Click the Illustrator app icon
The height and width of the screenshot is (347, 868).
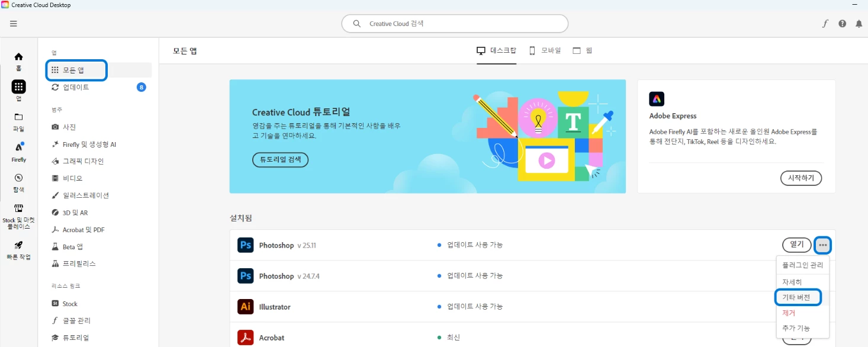(246, 307)
